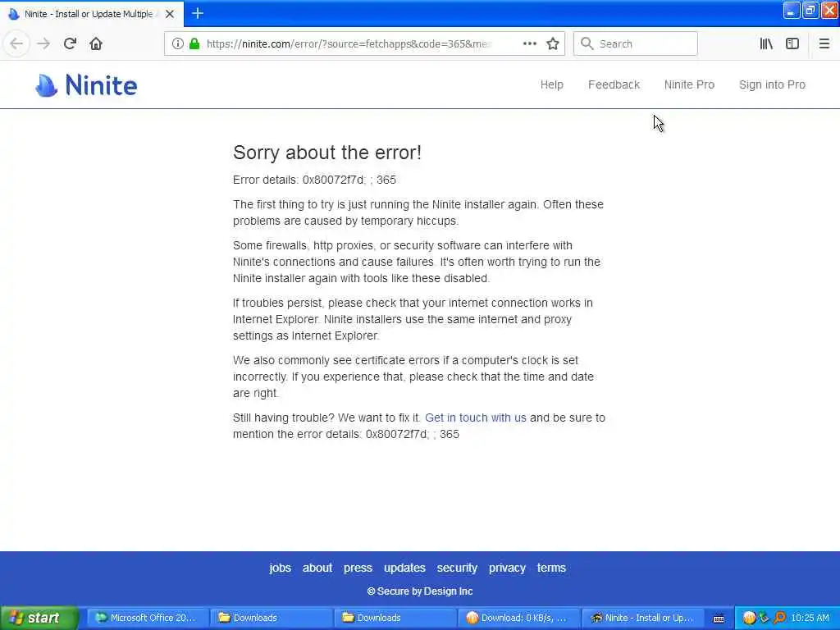This screenshot has width=840, height=630.
Task: Open the Feedback navigation link
Action: pyautogui.click(x=614, y=84)
